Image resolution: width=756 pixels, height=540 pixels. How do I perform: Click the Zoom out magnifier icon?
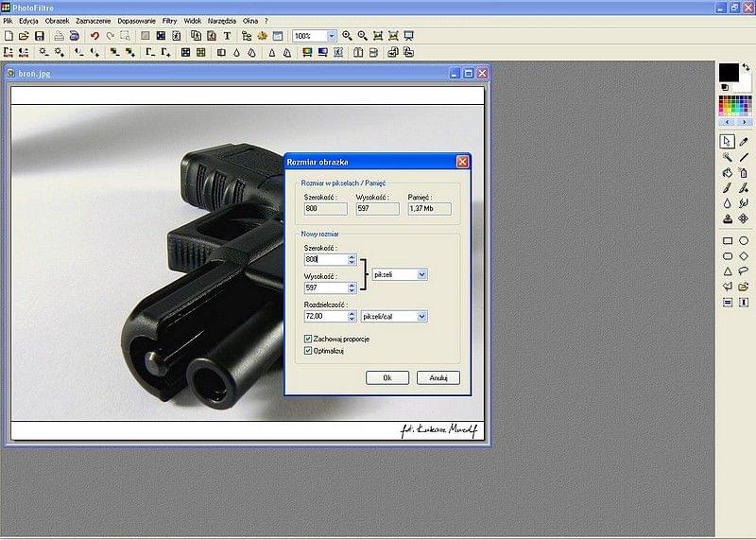(x=363, y=36)
